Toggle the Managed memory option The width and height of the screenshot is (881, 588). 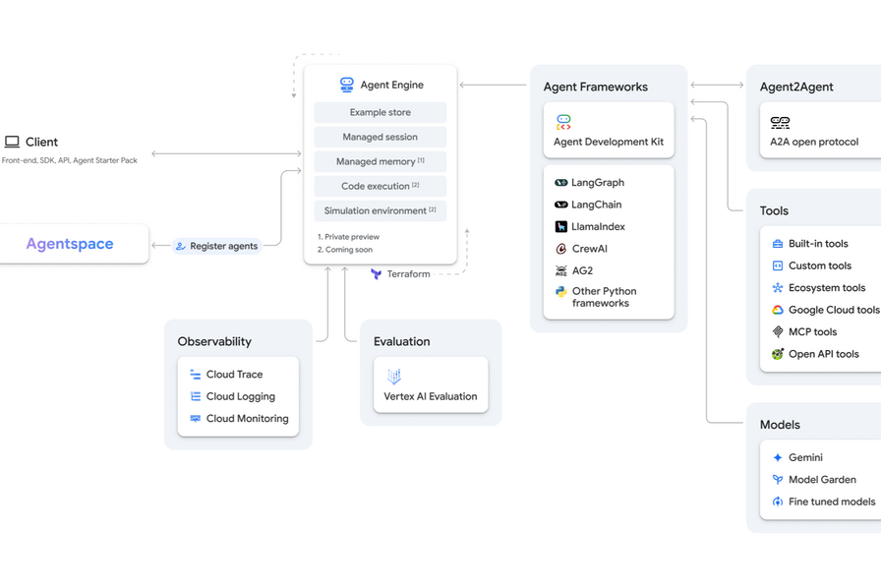tap(380, 161)
